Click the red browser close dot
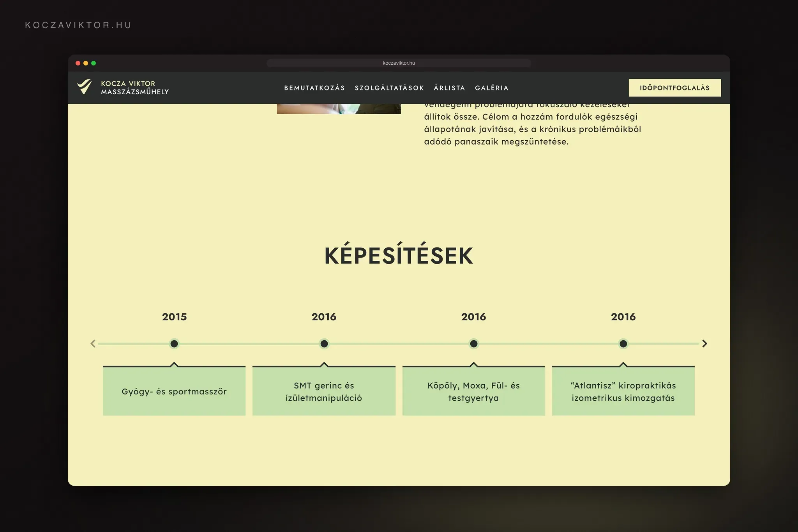 [78, 63]
